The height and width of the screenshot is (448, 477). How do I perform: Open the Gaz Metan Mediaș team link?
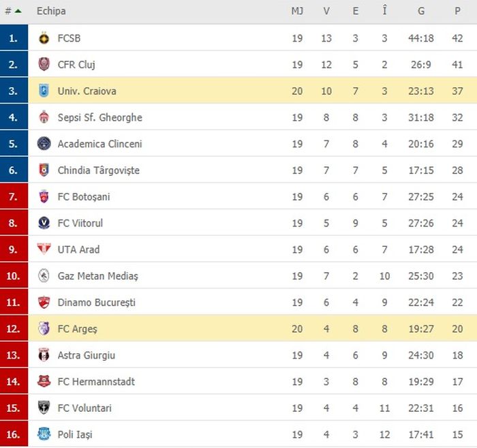97,276
